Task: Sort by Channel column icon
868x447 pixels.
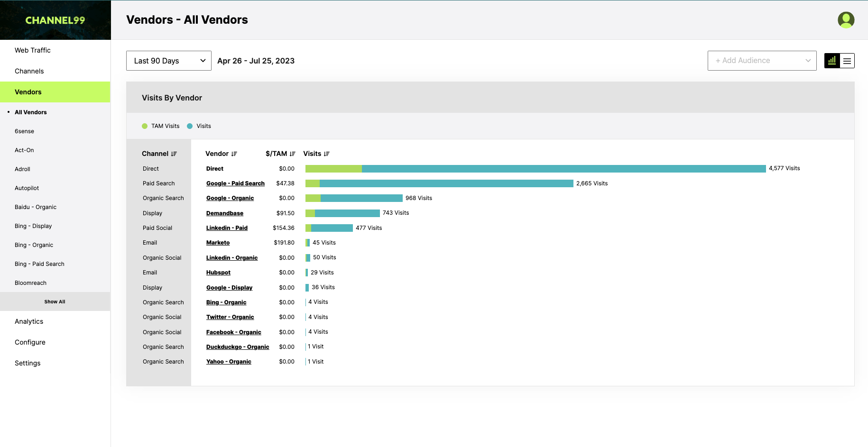Action: point(174,154)
